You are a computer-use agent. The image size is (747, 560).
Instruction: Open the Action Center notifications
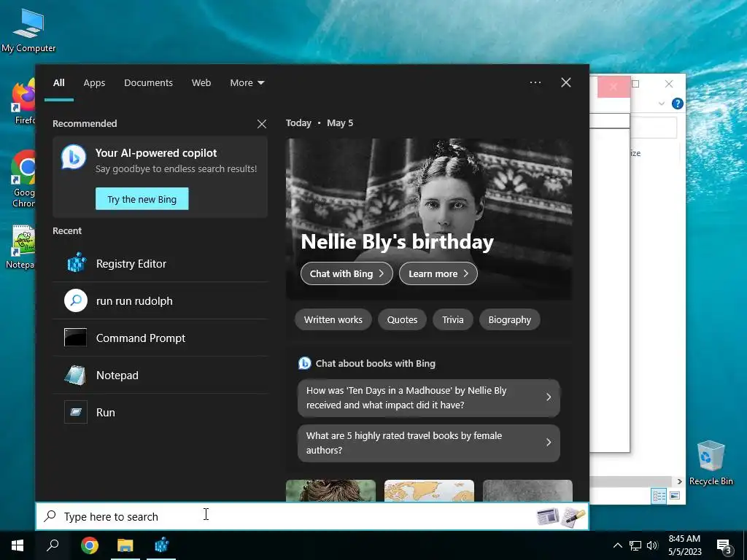tap(724, 546)
